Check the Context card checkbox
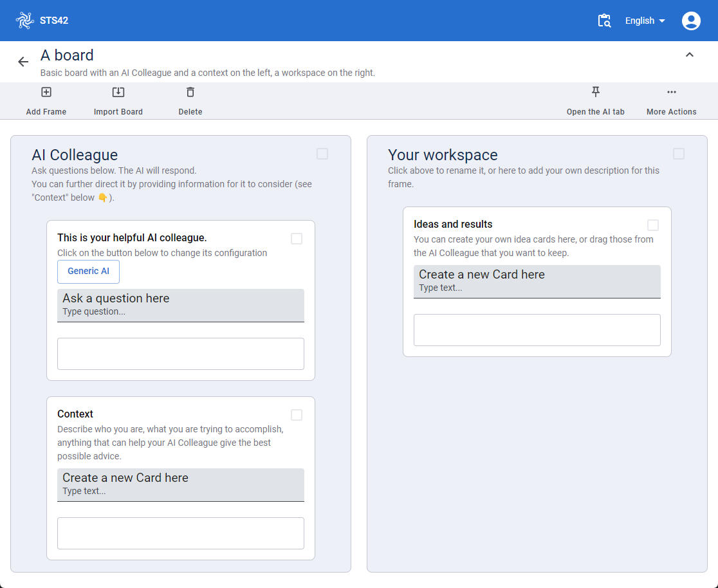The width and height of the screenshot is (718, 588). click(297, 415)
